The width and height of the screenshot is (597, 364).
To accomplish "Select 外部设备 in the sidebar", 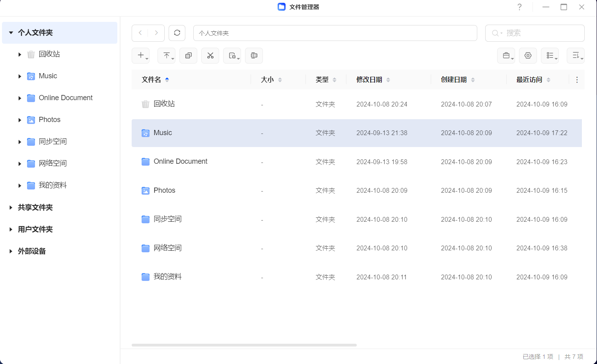I will pos(32,251).
